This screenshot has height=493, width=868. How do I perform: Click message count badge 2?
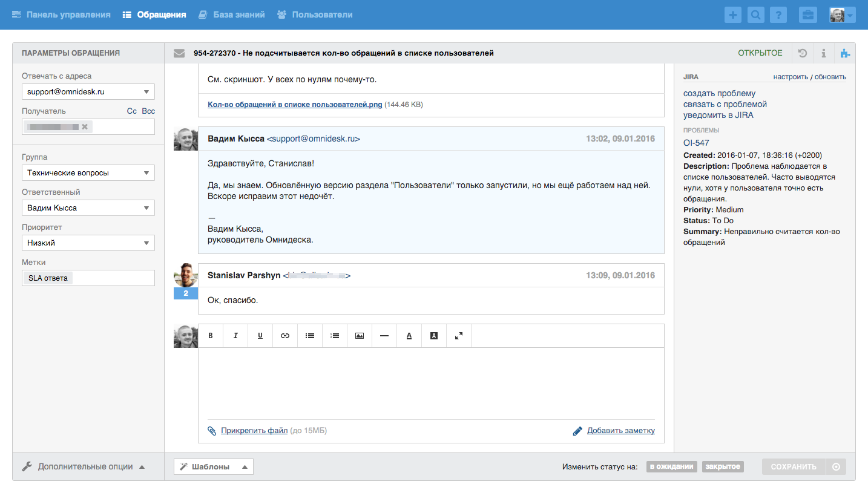point(186,293)
